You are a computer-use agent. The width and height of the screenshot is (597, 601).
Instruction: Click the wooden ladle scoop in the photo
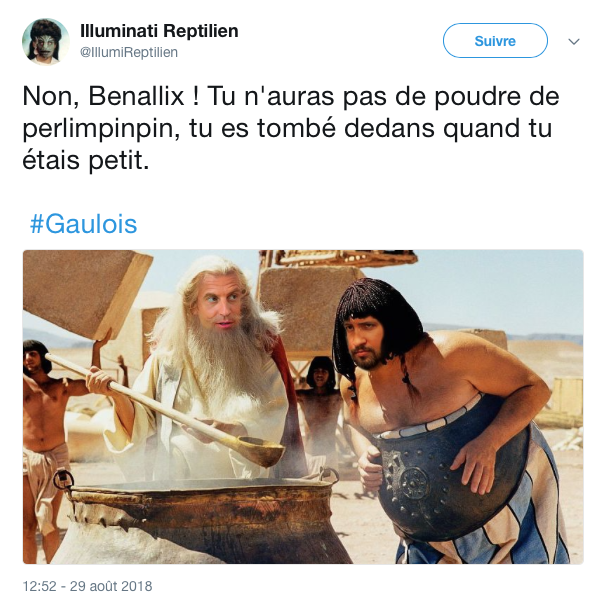pos(259,450)
